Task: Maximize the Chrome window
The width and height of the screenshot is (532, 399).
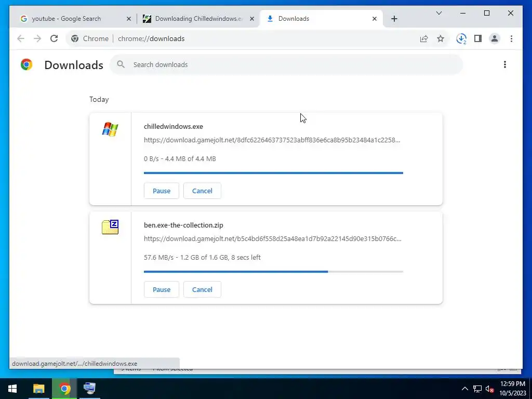Action: coord(486,13)
